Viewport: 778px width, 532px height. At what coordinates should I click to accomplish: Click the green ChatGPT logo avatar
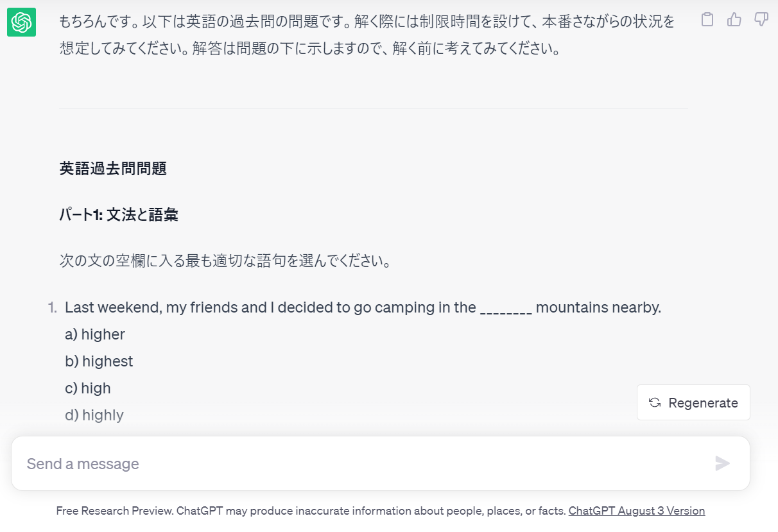point(21,20)
